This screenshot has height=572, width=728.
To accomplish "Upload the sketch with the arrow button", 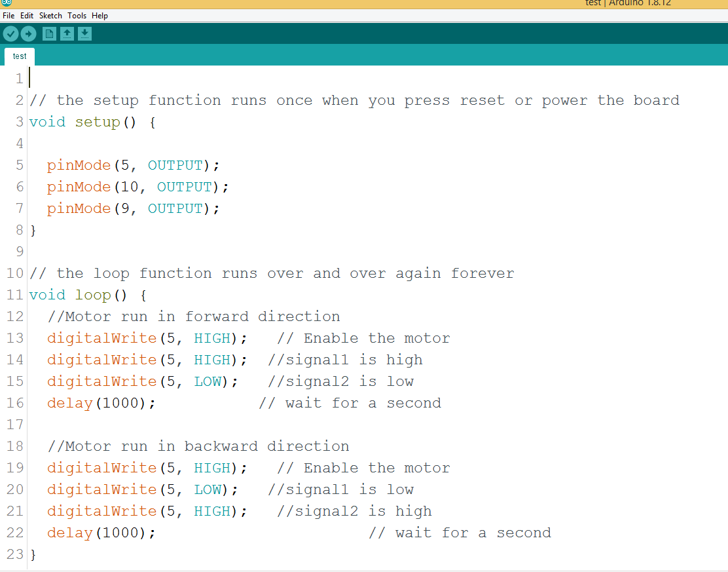I will [28, 33].
